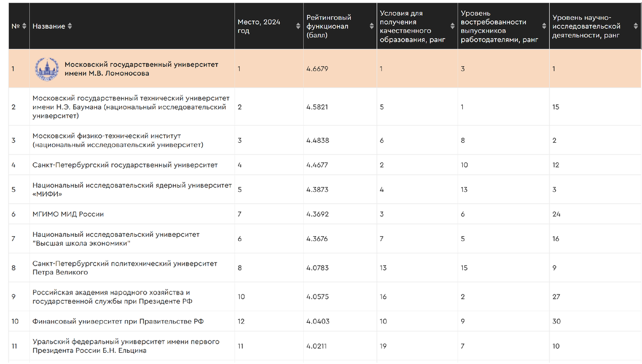Select Высшая школа экономики name
This screenshot has height=364, width=642.
pyautogui.click(x=116, y=239)
